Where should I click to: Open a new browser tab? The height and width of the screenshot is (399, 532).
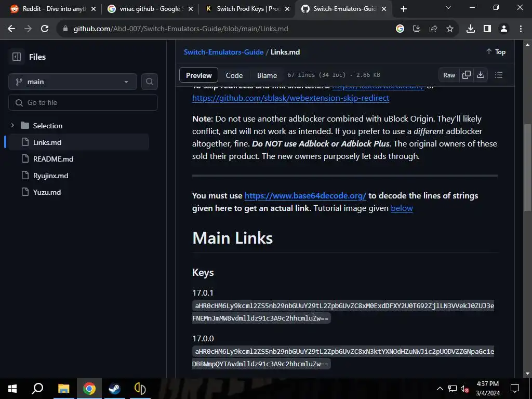tap(403, 9)
